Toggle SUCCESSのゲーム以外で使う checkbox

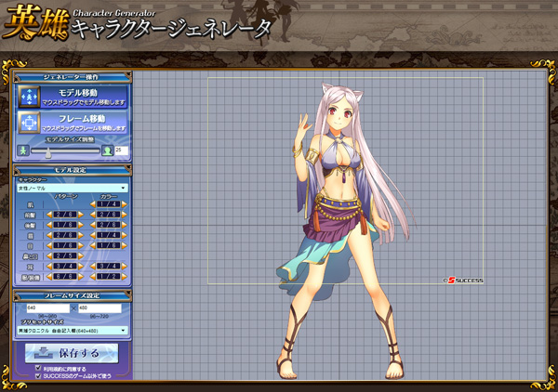click(x=38, y=375)
